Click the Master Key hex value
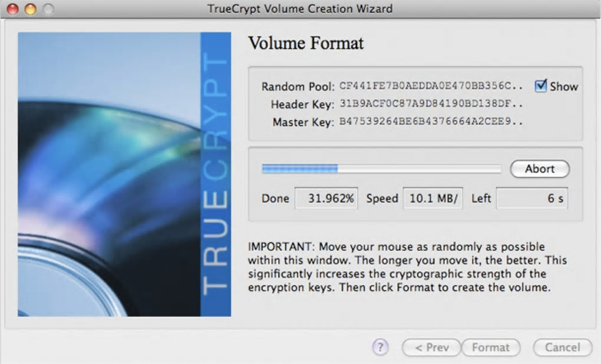 click(431, 121)
